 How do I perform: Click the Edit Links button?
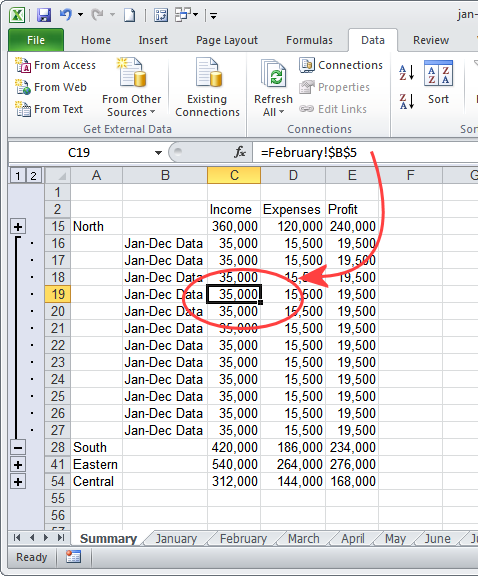point(333,109)
